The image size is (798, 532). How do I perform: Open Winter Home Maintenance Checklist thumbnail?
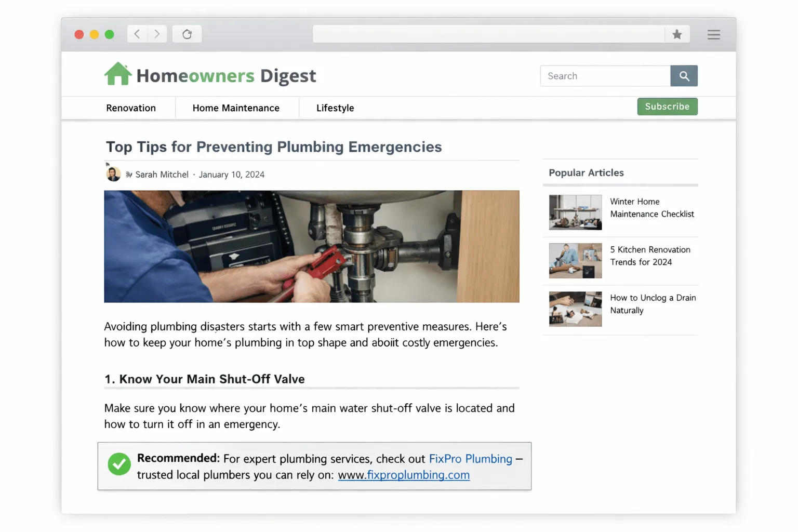[575, 212]
